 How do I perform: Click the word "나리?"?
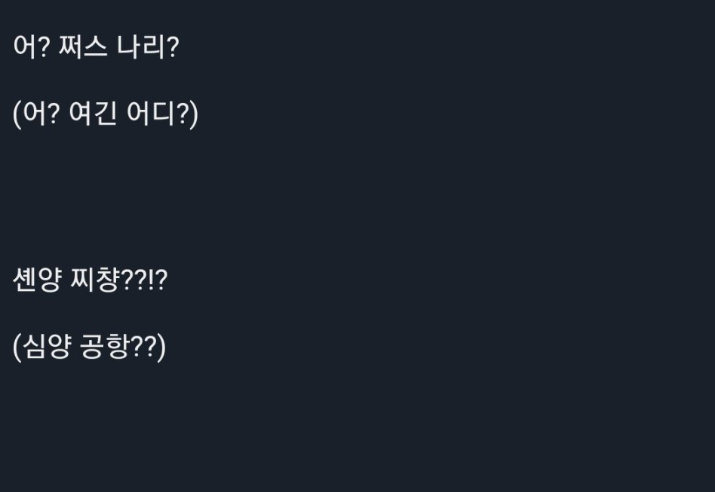click(x=148, y=47)
